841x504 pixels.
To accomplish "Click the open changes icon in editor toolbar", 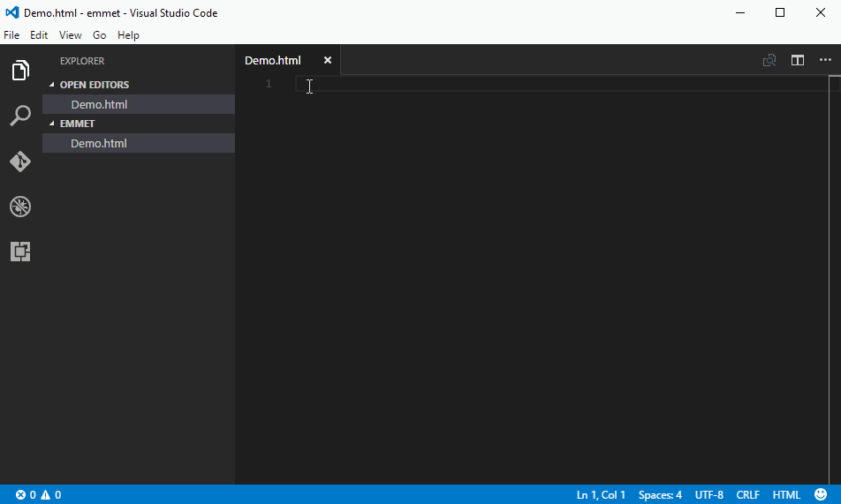I will (769, 60).
